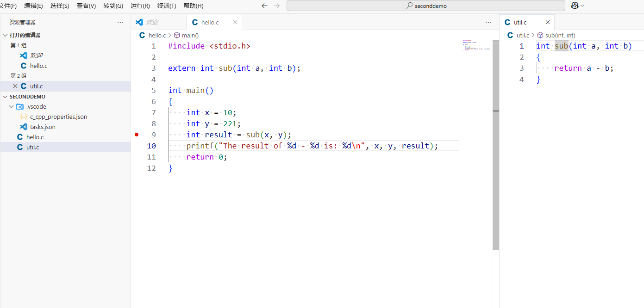Switch to the 欢迎 tab
Screen dimensions: 644x308
(159, 22)
